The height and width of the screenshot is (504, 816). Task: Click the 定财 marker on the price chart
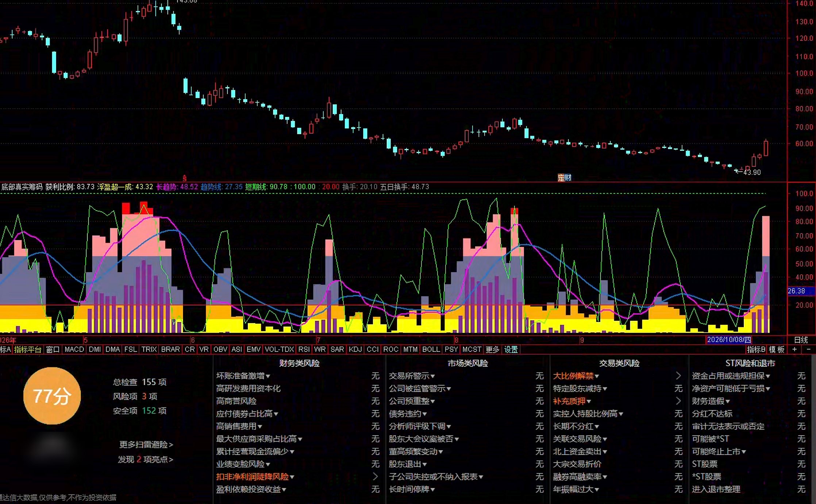564,178
